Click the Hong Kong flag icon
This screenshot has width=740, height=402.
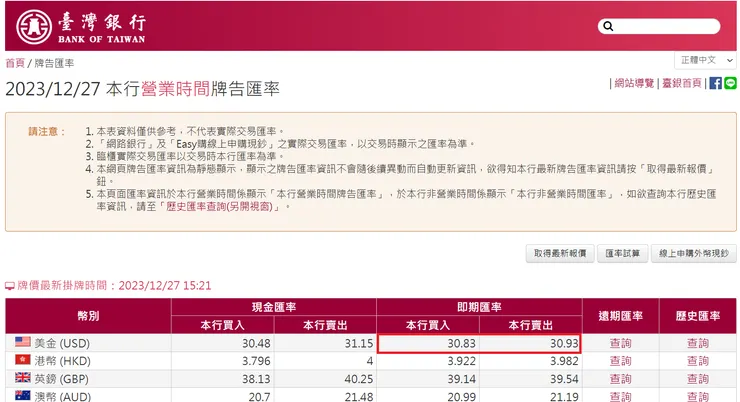[x=23, y=360]
